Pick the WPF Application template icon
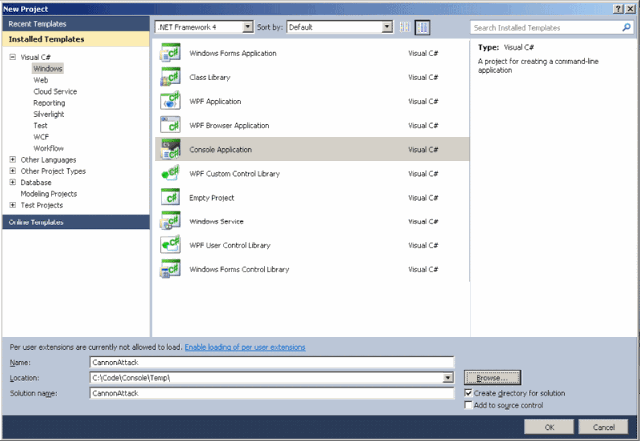Viewport: 640px width, 441px height. [170, 101]
